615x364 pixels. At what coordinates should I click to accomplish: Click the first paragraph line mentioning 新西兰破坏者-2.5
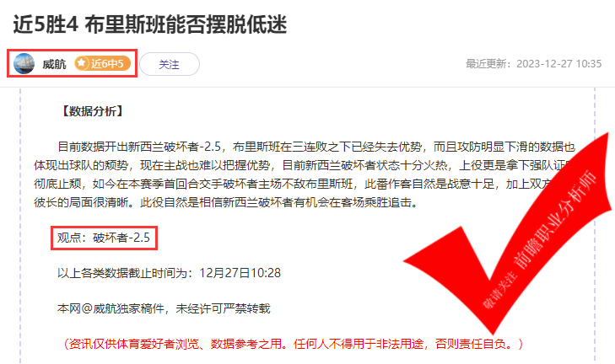click(316, 147)
